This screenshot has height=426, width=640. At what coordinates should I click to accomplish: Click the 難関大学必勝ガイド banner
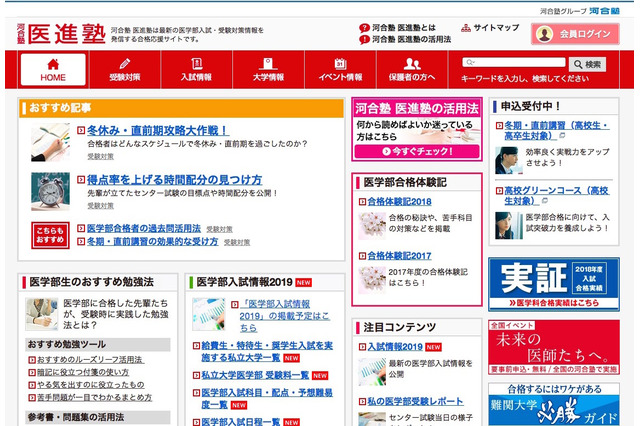coord(554,404)
